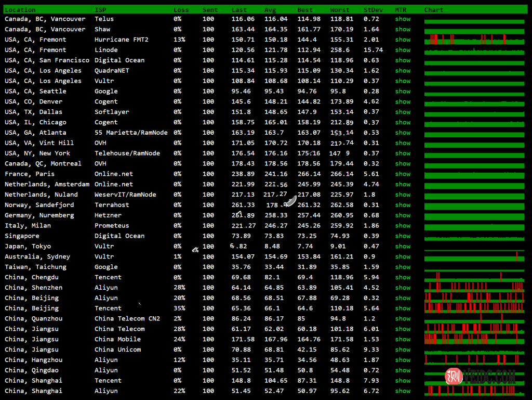Open the chart for Jiangsu China Mobile

tap(474, 339)
